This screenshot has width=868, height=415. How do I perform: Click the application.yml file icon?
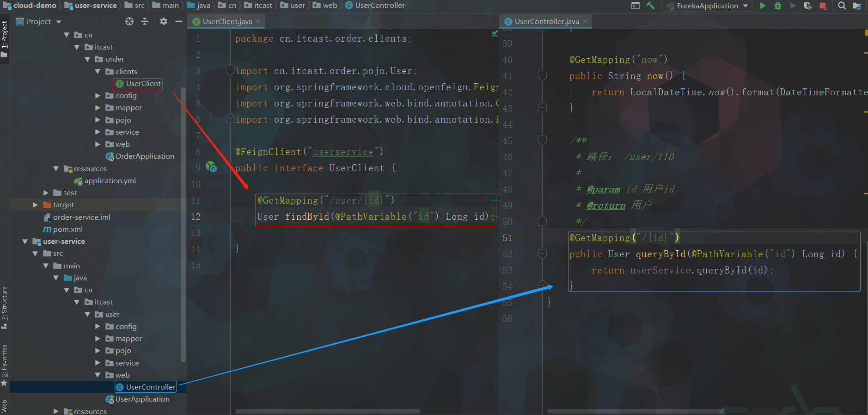point(79,181)
